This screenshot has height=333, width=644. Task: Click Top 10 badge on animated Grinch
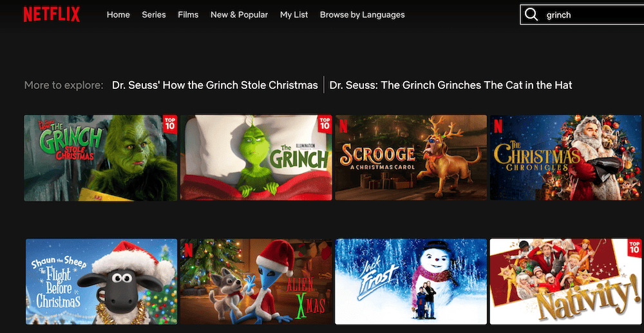[325, 124]
